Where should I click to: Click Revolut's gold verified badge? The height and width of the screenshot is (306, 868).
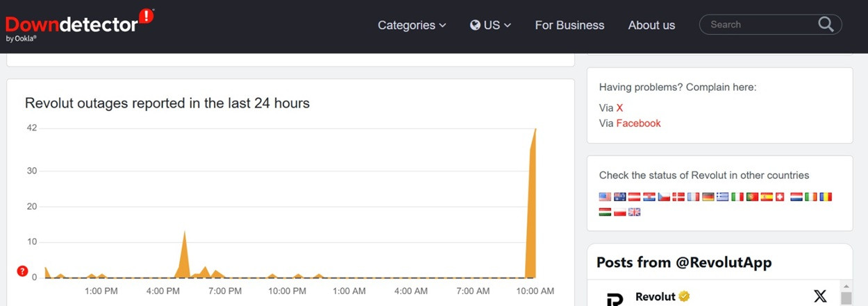click(x=684, y=296)
